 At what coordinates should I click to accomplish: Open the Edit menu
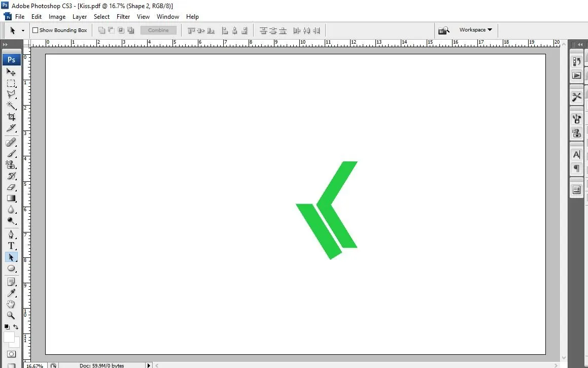tap(37, 17)
